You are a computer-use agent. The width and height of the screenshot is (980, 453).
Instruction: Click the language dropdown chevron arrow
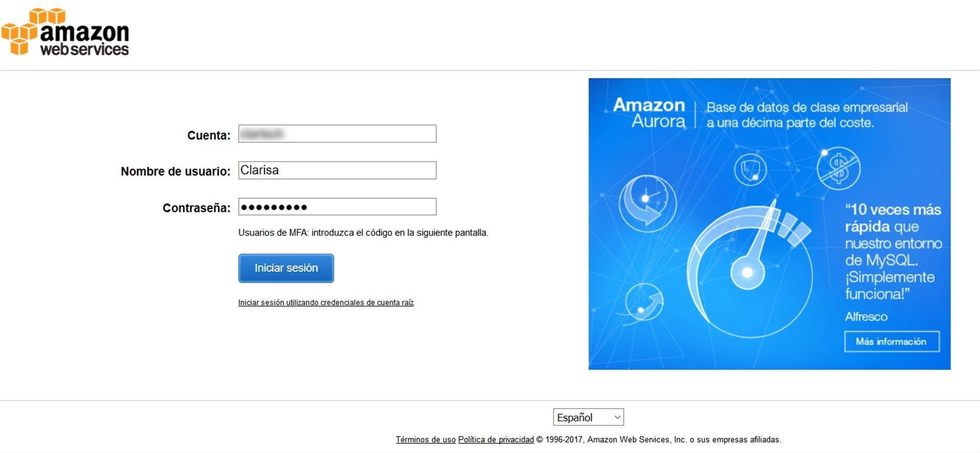pos(617,417)
